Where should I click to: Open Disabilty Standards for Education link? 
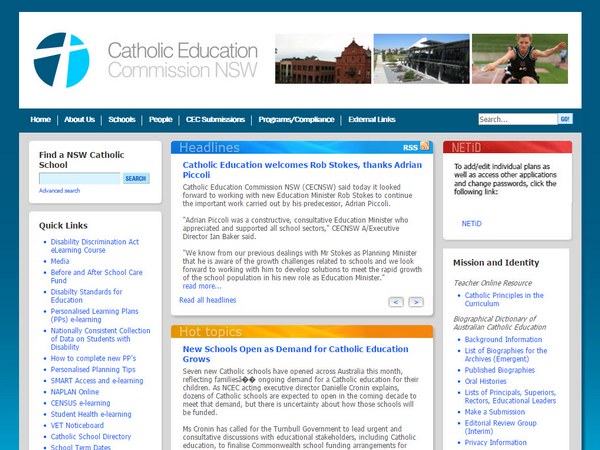tap(86, 296)
